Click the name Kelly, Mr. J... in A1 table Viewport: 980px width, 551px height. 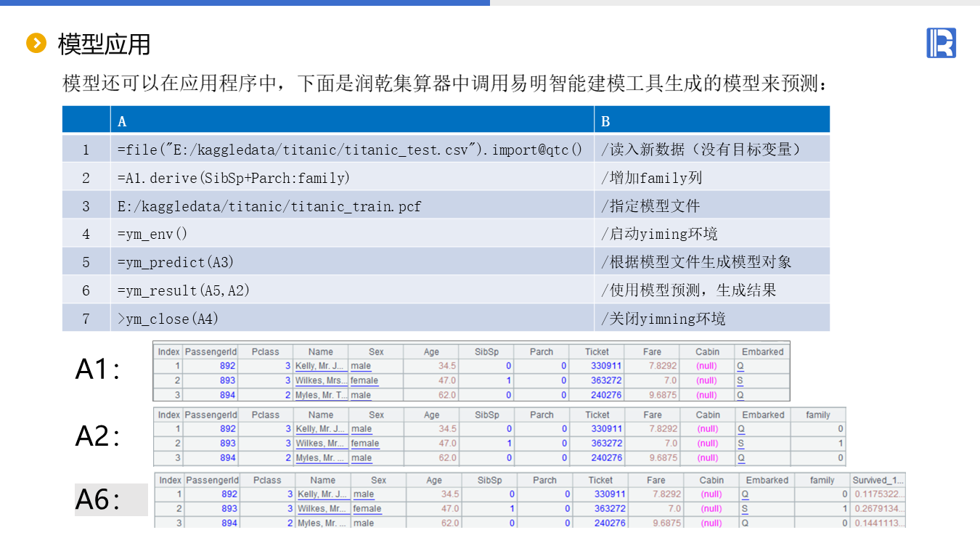(x=320, y=366)
